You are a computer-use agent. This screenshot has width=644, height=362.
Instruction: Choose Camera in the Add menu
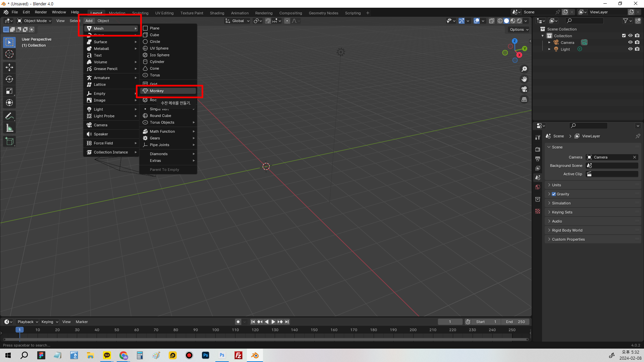click(x=112, y=125)
